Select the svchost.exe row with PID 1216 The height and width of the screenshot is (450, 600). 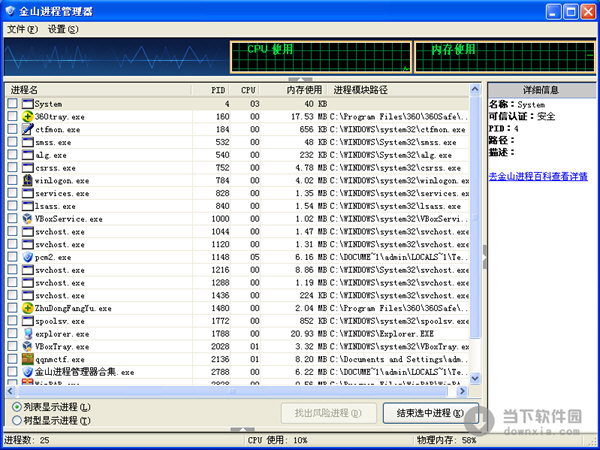coord(238,270)
